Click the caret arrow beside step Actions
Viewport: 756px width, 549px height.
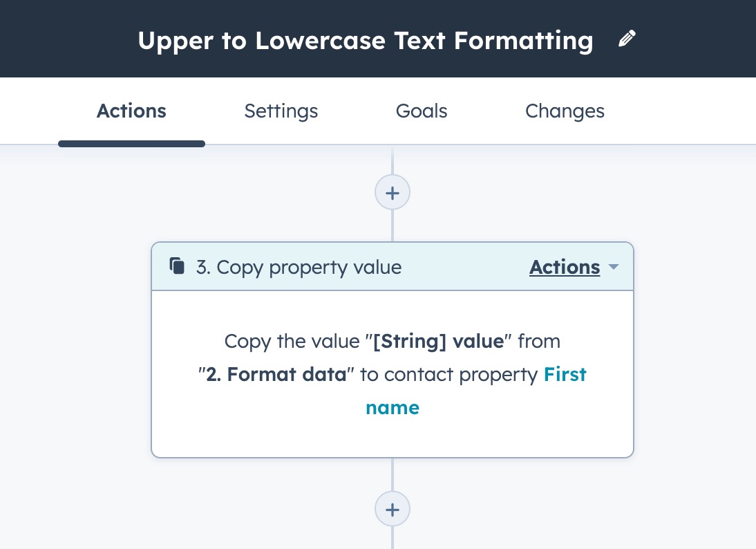tap(612, 268)
